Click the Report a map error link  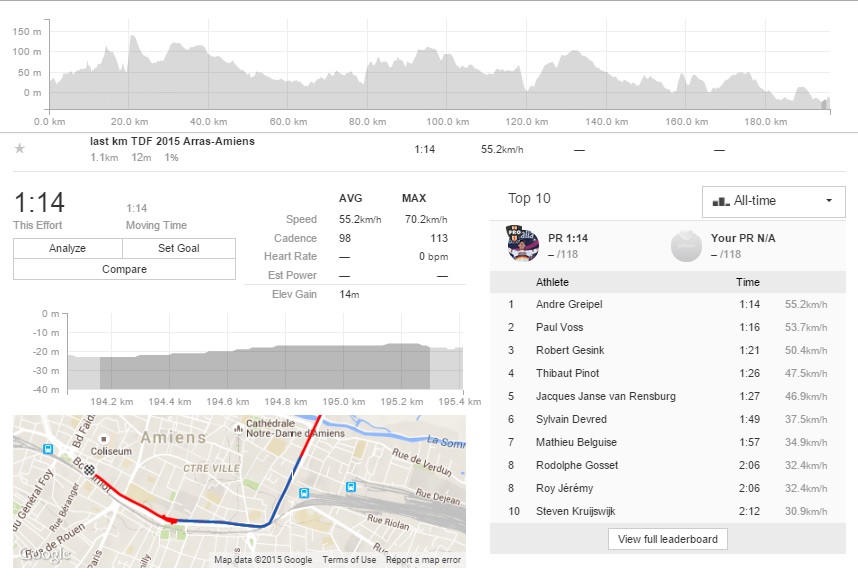[x=423, y=560]
